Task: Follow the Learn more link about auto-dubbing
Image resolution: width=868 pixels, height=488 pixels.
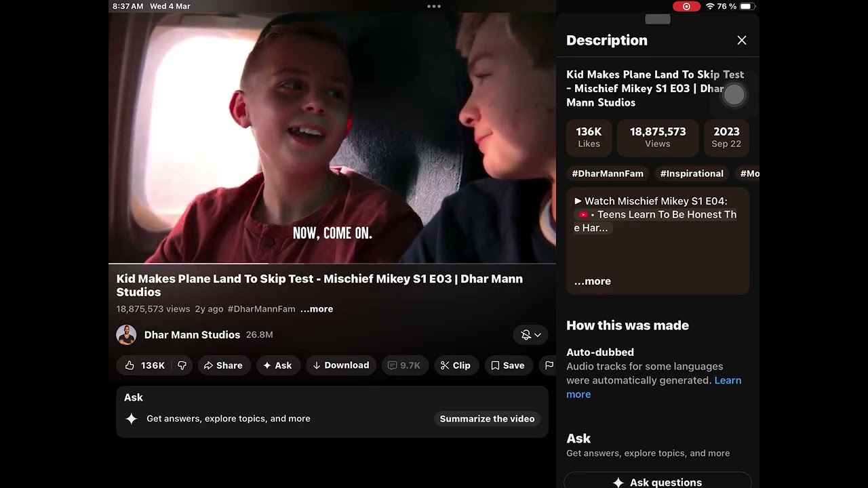Action: coord(654,387)
